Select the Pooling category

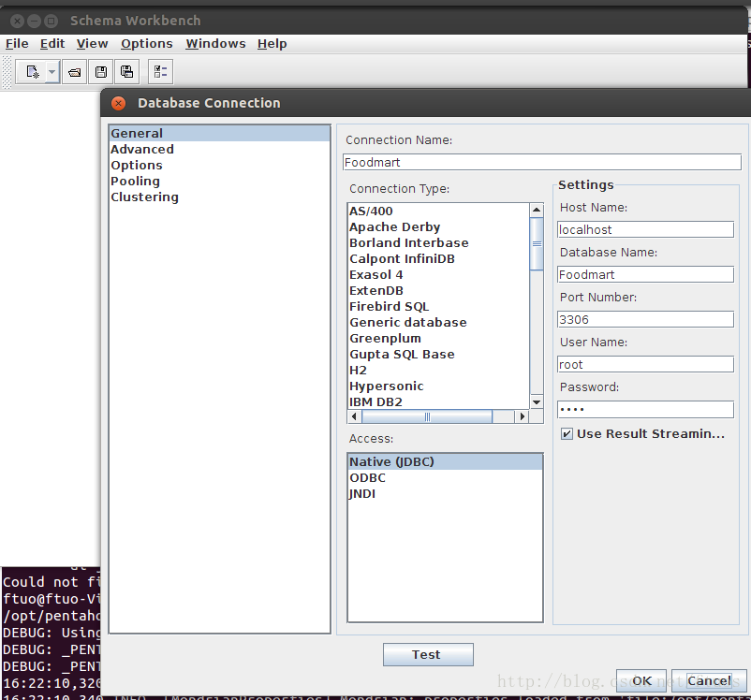tap(219, 181)
